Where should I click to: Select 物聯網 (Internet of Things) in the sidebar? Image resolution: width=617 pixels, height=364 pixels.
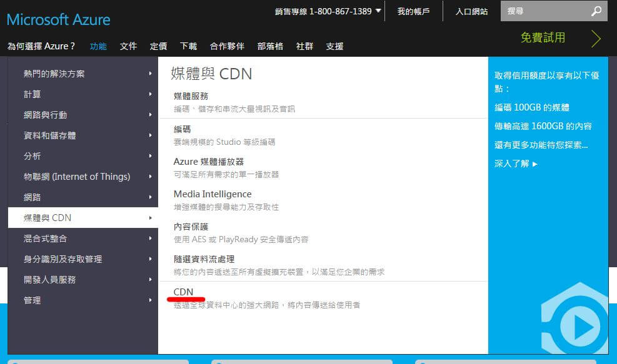(x=77, y=177)
